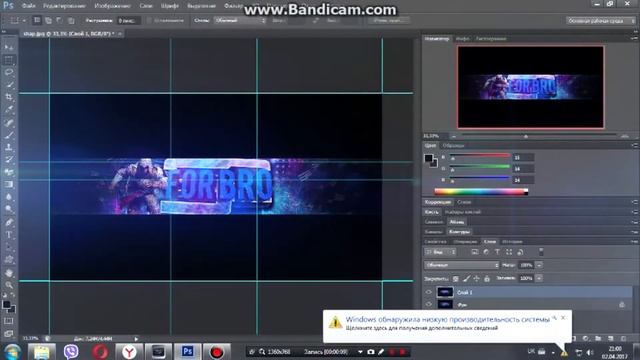Open the layer opacity slider arrow
The height and width of the screenshot is (360, 640).
pos(539,265)
